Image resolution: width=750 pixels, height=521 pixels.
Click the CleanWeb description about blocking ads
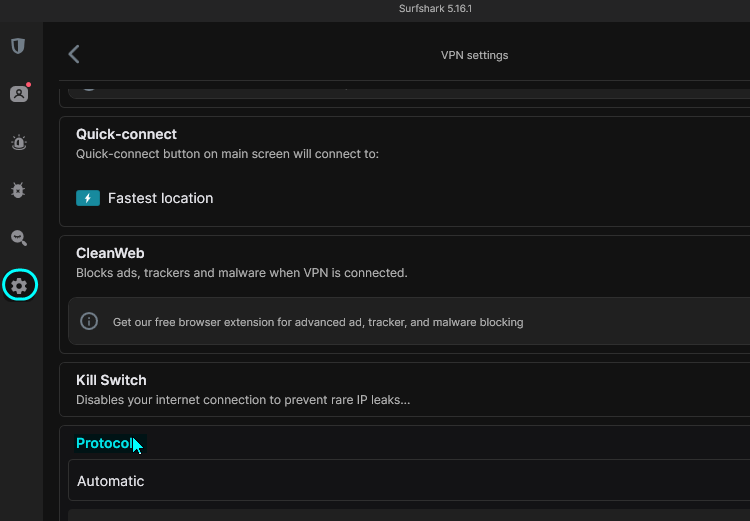pyautogui.click(x=242, y=273)
